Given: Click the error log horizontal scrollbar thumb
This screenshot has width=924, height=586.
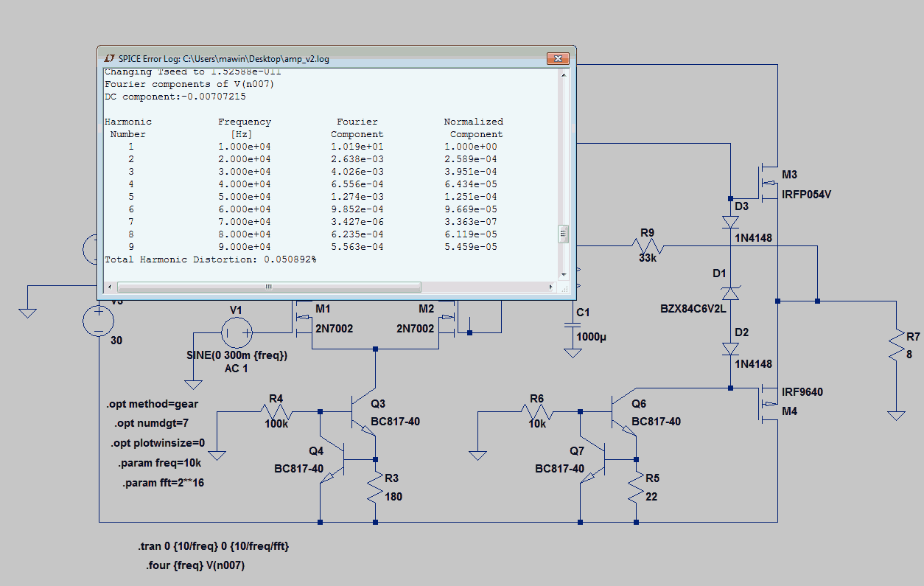Looking at the screenshot, I should 269,287.
